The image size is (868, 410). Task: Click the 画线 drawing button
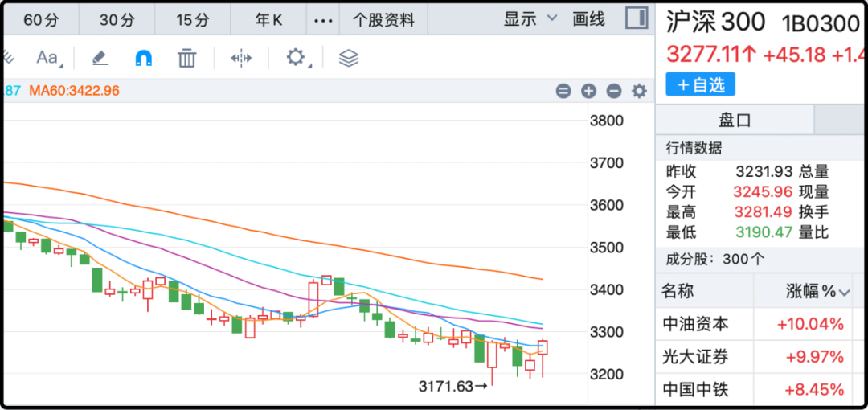click(589, 20)
